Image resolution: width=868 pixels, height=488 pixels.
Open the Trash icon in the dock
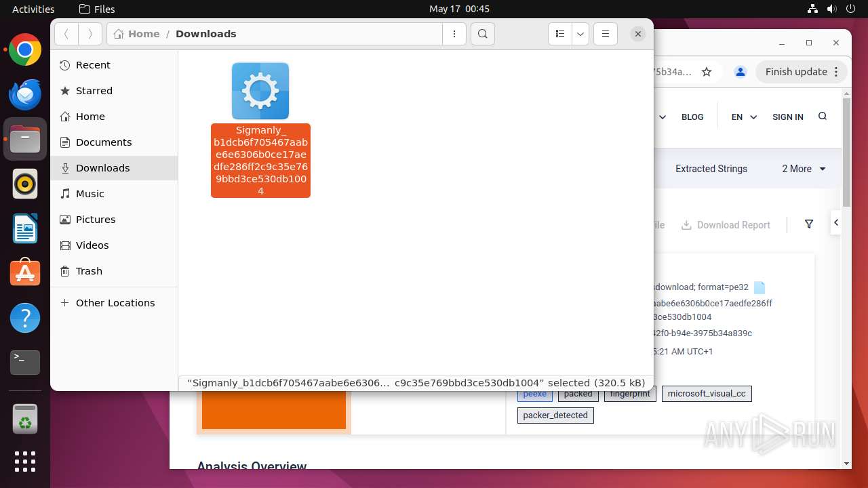point(25,419)
